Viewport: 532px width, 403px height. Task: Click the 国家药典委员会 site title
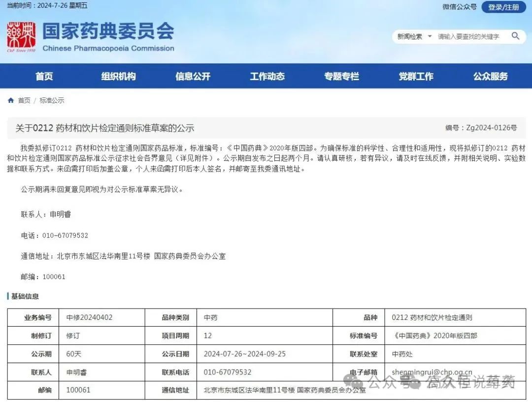click(108, 31)
